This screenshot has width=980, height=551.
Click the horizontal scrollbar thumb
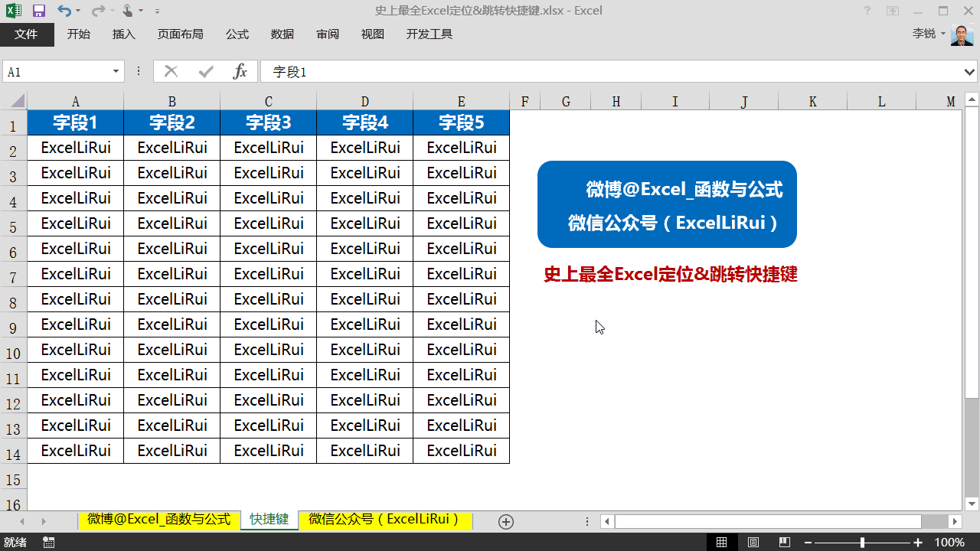pyautogui.click(x=768, y=521)
